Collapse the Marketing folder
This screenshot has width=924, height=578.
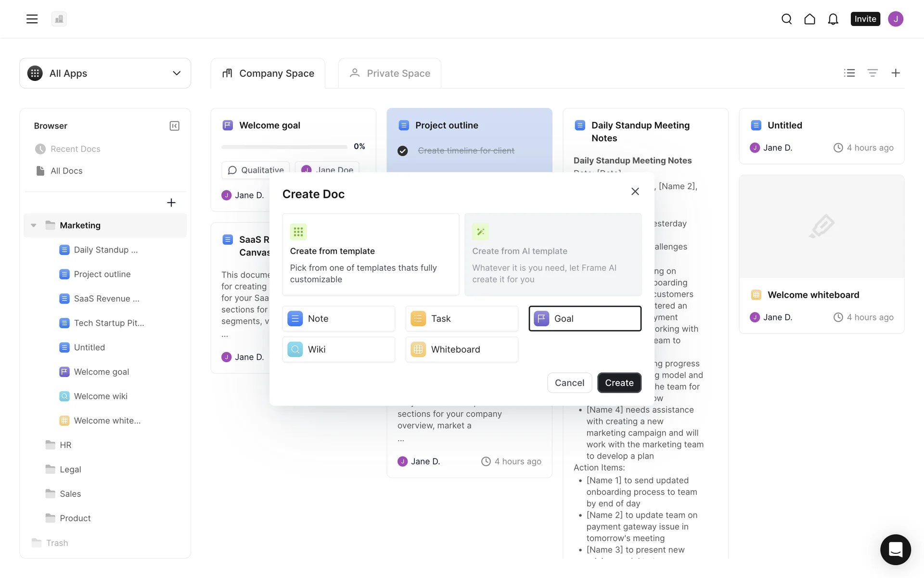[x=34, y=225]
